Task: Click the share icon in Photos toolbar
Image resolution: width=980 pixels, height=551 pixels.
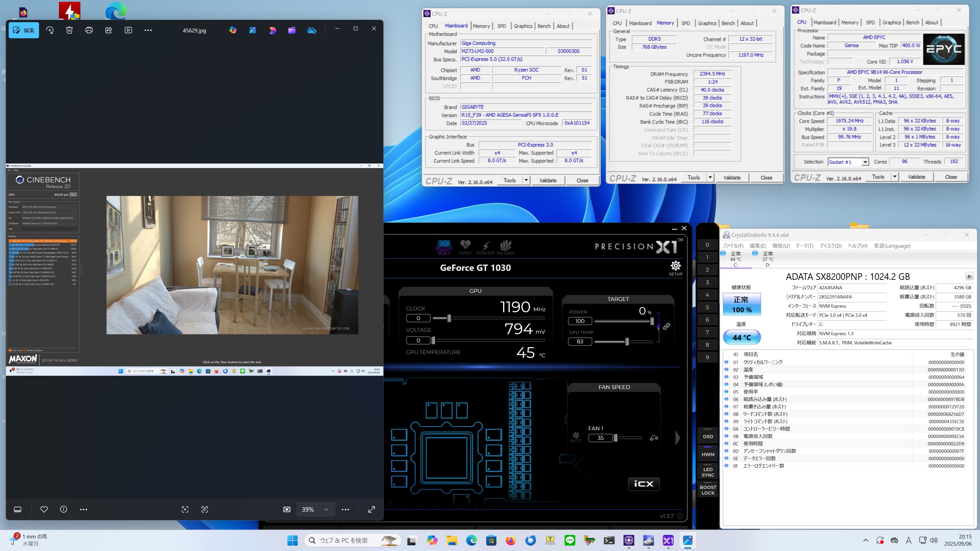Action: coord(109,30)
